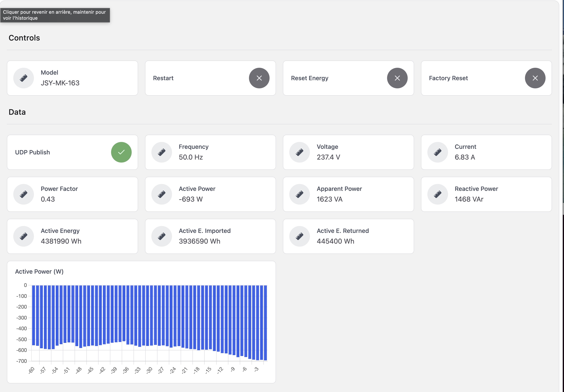564x392 pixels.
Task: Click the Current card ruler icon
Action: 437,152
